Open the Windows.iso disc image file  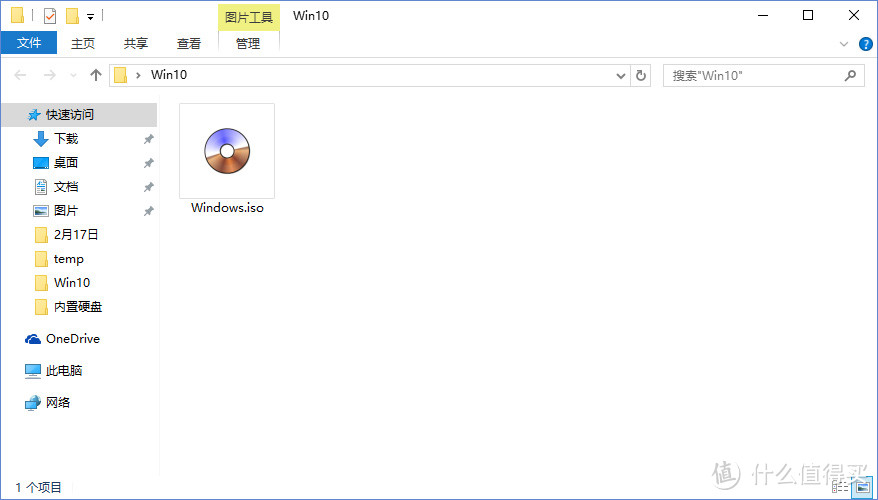(227, 159)
